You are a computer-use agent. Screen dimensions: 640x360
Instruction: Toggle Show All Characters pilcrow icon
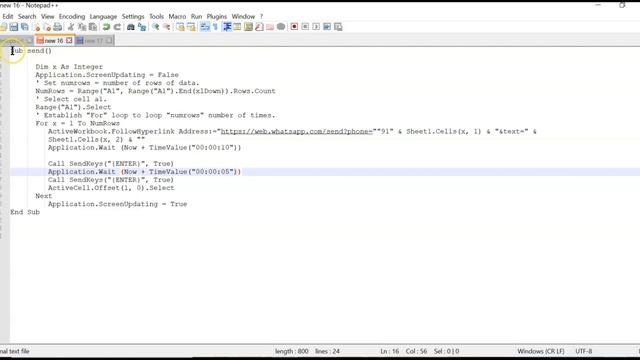(216, 27)
